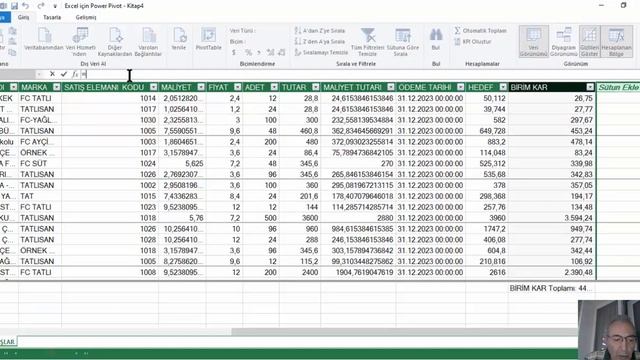Open the TUTAR column filter dropdown
640x360 pixels.
click(316, 87)
